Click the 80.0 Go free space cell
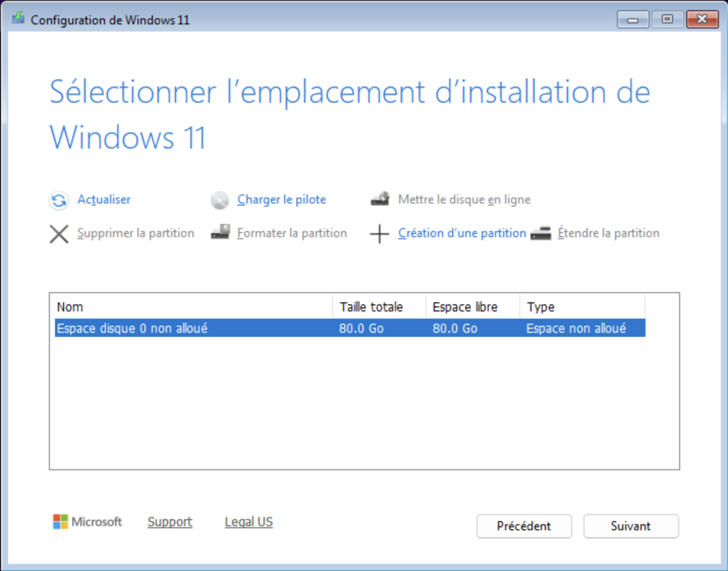728x571 pixels. [455, 329]
